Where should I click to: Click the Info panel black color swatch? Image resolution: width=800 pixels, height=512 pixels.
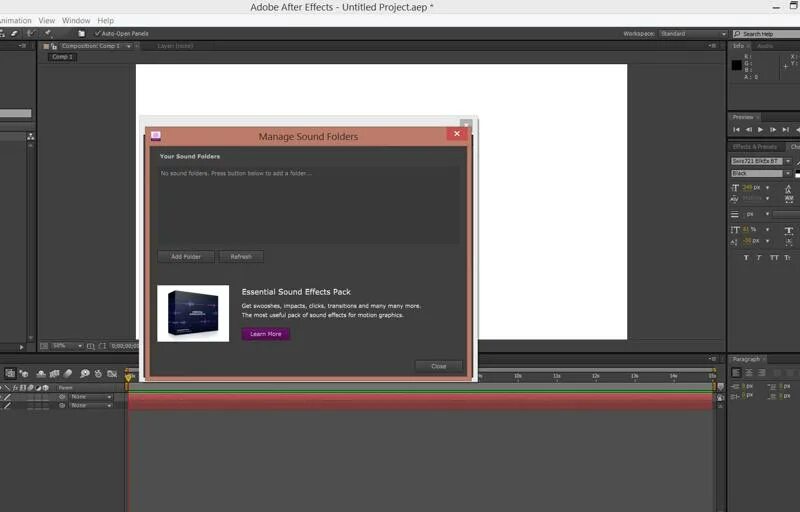tap(737, 65)
